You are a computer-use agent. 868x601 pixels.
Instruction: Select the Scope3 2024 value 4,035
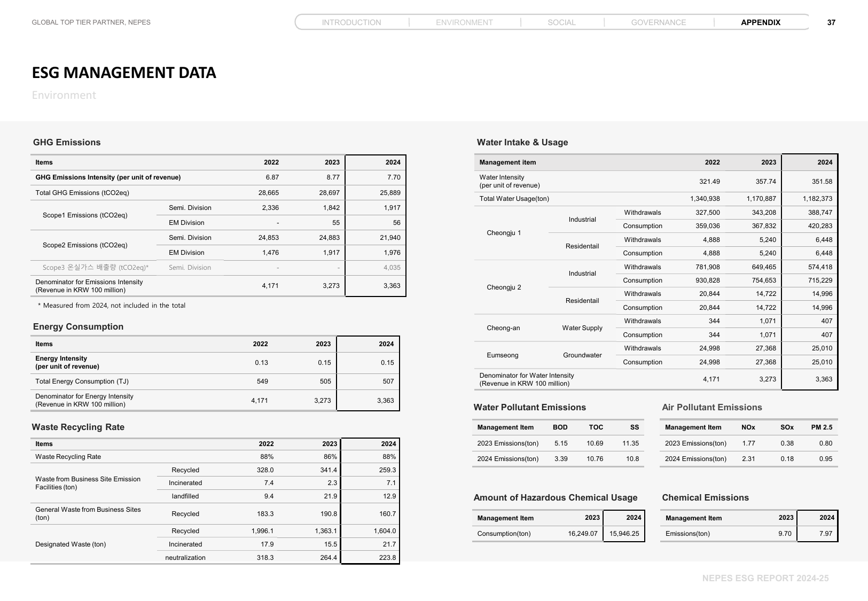pyautogui.click(x=392, y=268)
